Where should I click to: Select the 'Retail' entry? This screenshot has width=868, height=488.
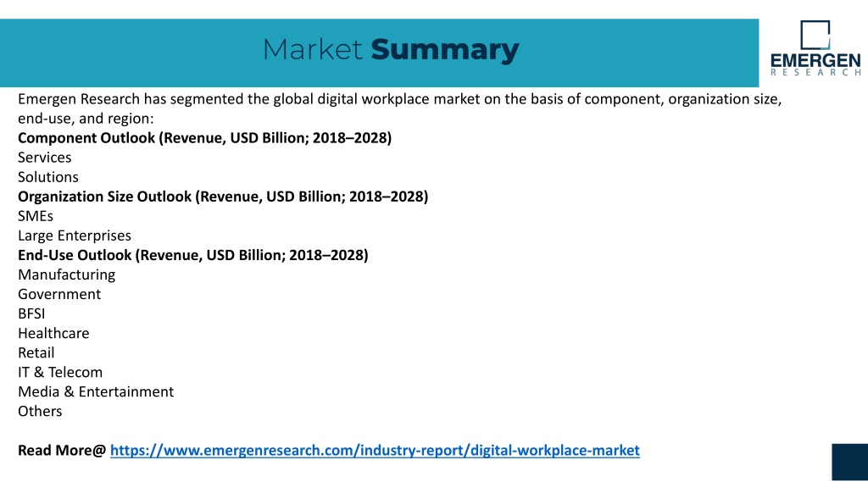(36, 353)
